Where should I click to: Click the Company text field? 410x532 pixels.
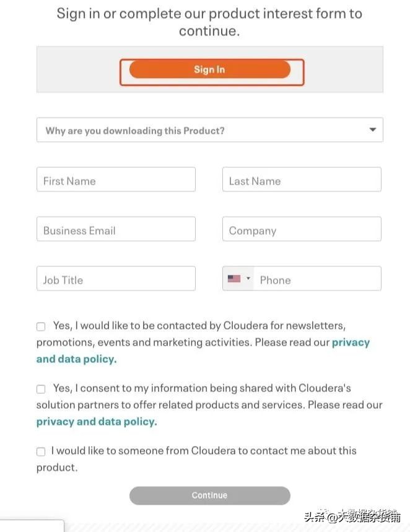point(302,230)
